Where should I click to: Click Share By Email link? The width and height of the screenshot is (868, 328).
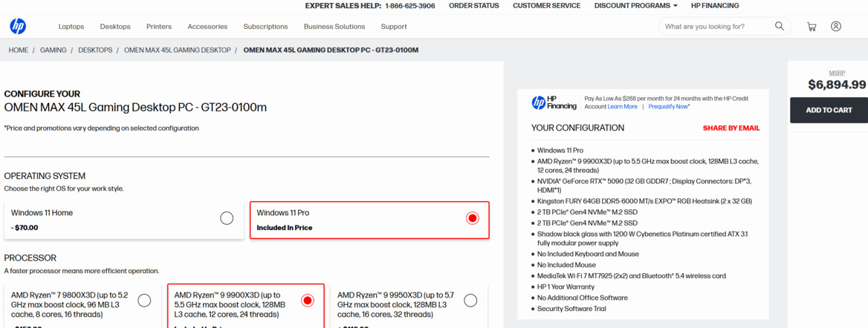coord(731,128)
